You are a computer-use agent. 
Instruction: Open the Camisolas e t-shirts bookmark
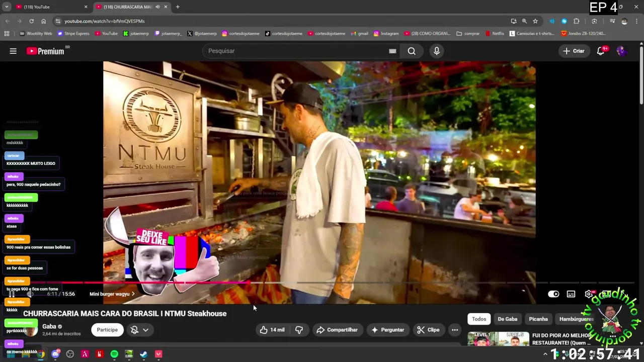532,34
